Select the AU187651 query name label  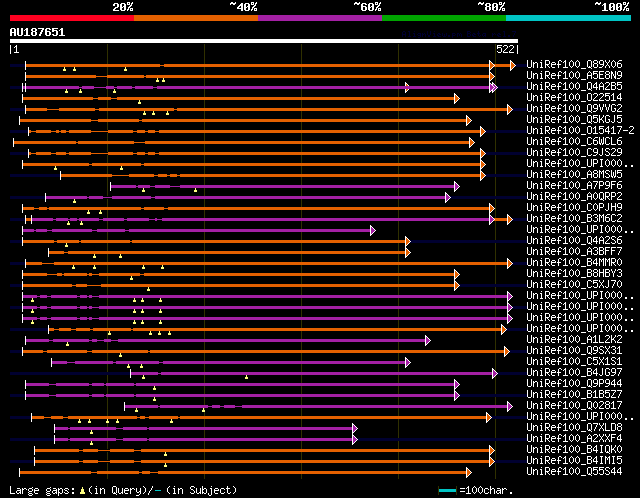(x=37, y=32)
